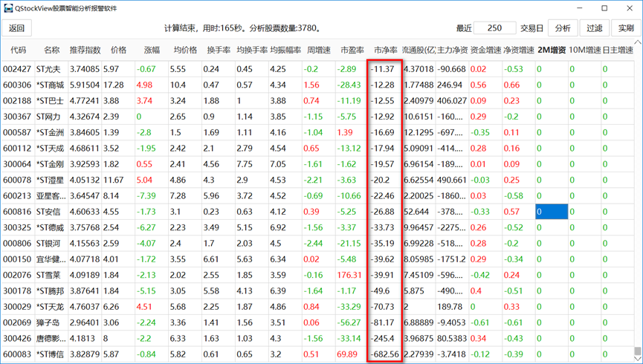Sort by 价格 column header

tap(118, 50)
